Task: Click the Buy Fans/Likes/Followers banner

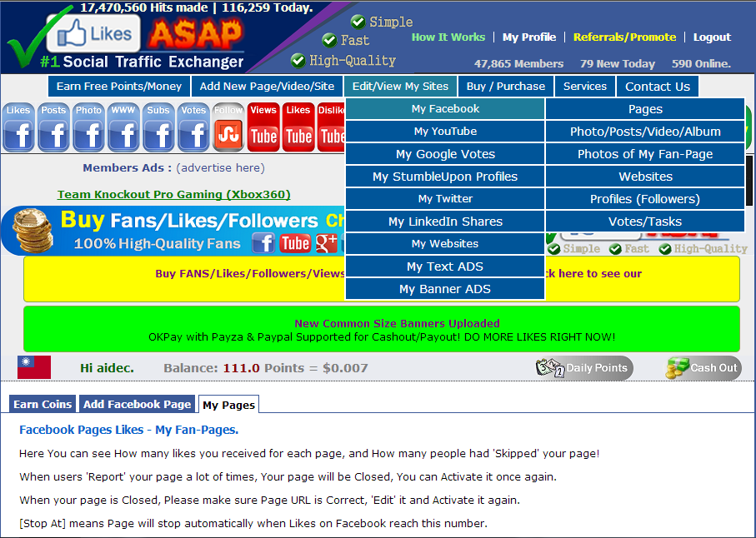Action: coord(173,231)
